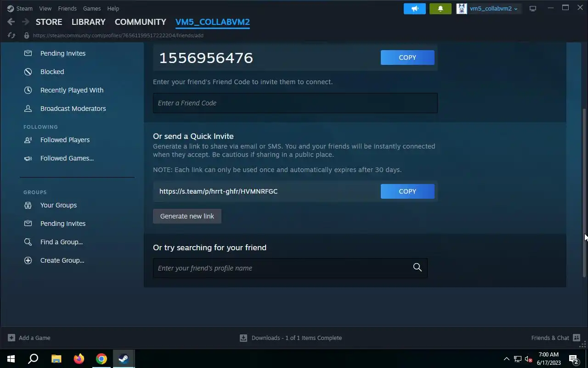Viewport: 588px width, 368px height.
Task: Open the Windows Start menu
Action: (x=11, y=359)
